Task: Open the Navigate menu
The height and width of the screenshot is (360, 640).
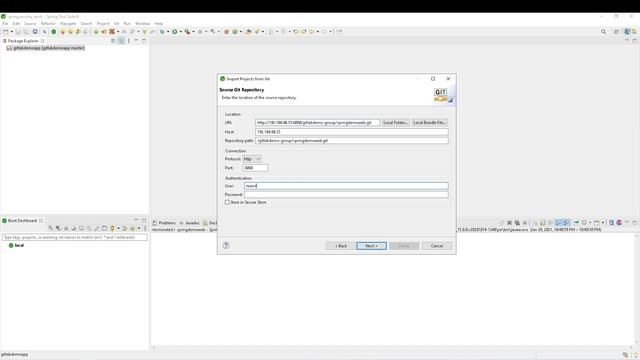Action: click(68, 24)
